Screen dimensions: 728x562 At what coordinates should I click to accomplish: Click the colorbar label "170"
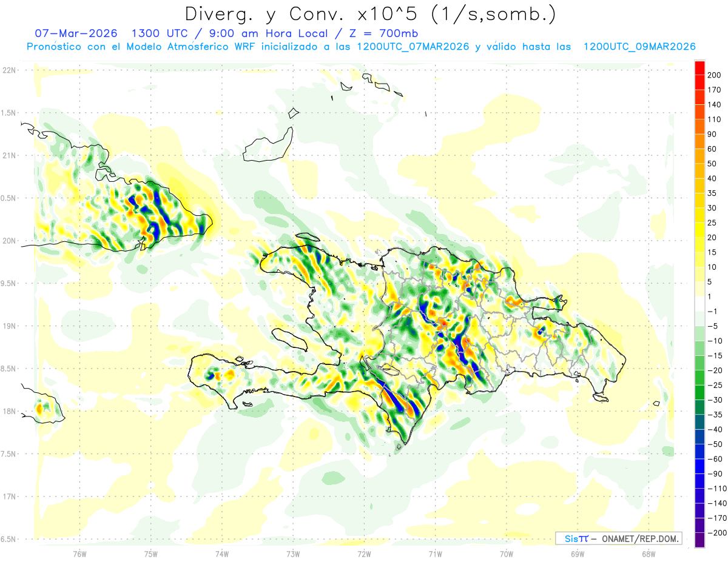[714, 90]
